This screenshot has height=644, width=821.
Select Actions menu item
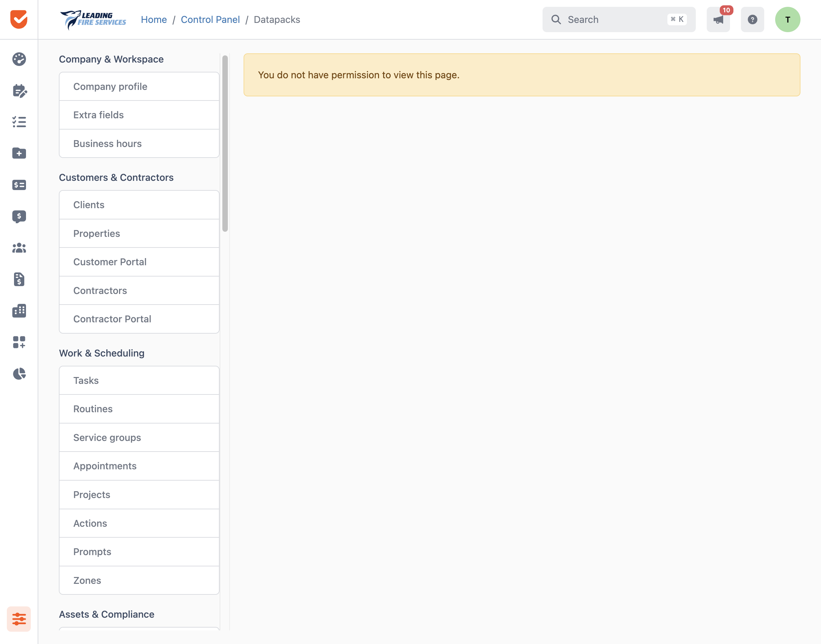(x=139, y=523)
